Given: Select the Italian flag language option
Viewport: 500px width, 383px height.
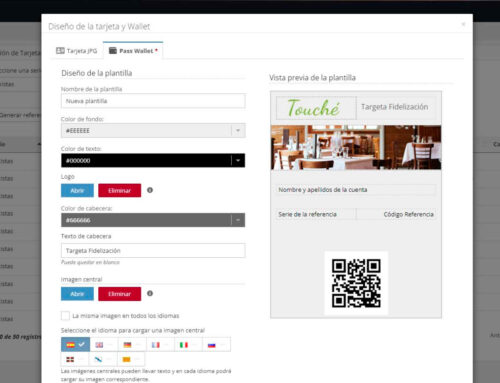Looking at the screenshot, I should pyautogui.click(x=188, y=345).
